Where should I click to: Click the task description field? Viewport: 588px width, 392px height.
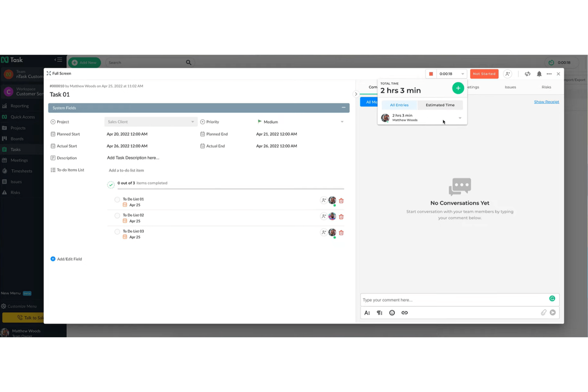[133, 158]
